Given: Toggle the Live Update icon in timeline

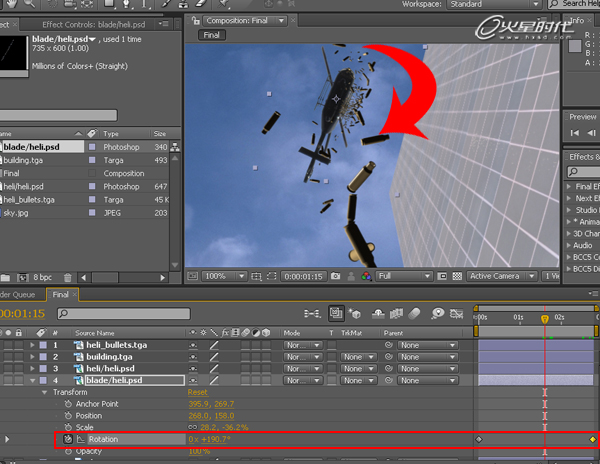Looking at the screenshot, I should tap(336, 314).
